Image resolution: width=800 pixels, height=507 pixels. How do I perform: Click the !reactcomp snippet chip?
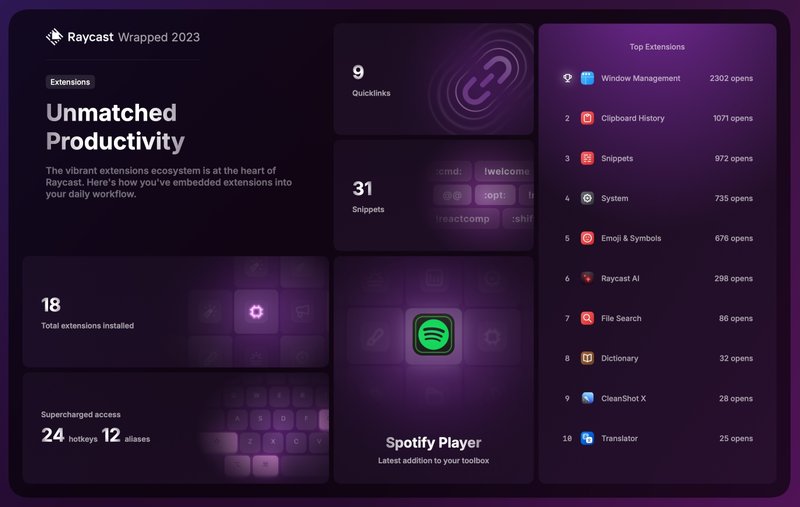click(465, 219)
